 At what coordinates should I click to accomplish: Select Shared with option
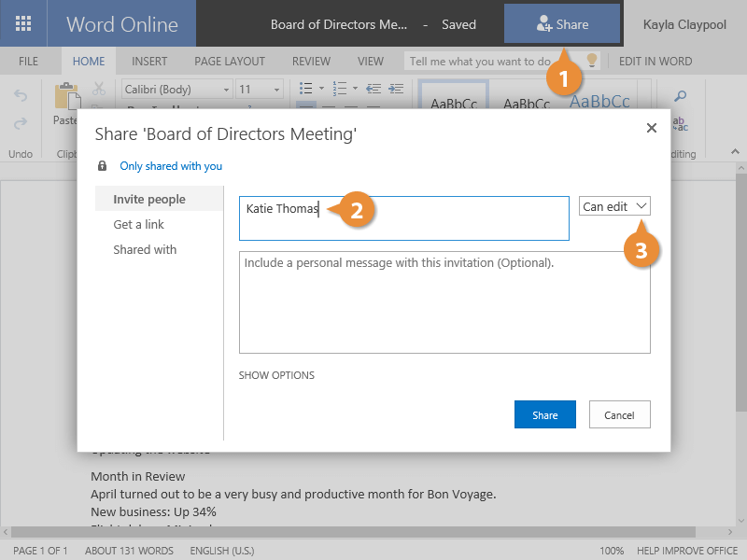tap(145, 250)
